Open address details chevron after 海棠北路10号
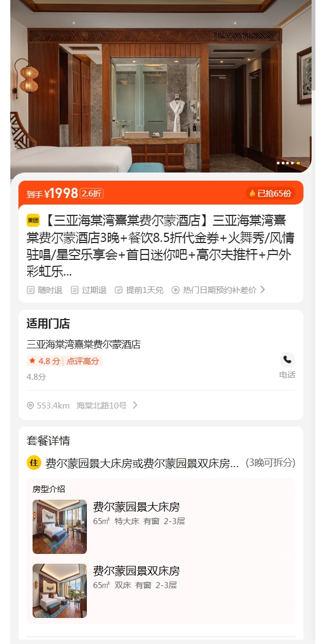Image resolution: width=323 pixels, height=644 pixels. [135, 405]
